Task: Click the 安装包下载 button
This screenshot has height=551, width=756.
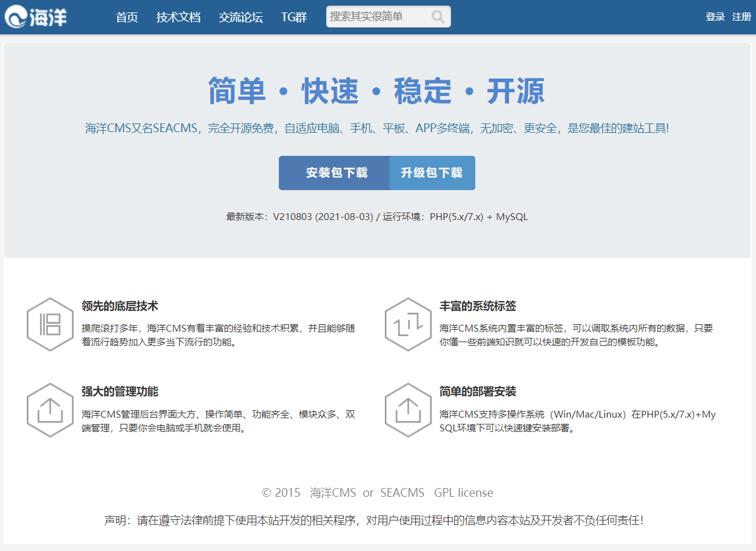Action: 334,173
